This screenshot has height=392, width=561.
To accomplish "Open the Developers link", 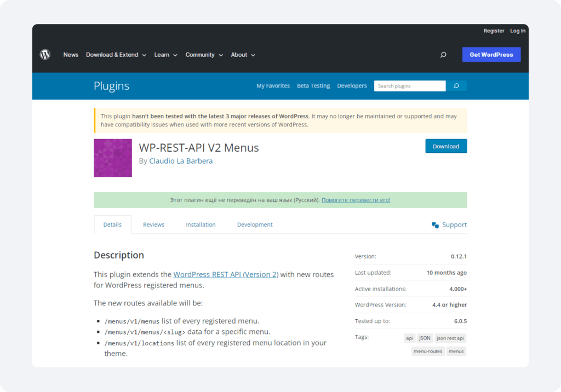I will tap(352, 86).
